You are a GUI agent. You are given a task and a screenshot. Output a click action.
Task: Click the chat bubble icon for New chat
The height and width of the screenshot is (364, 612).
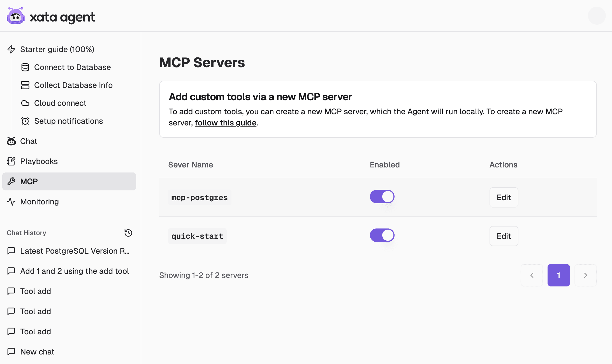tap(11, 352)
